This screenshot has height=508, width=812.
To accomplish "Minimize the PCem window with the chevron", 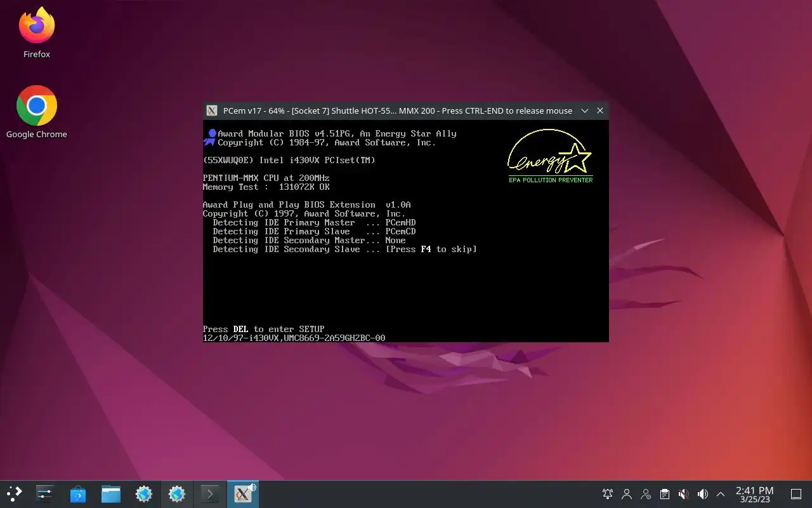I will (585, 110).
